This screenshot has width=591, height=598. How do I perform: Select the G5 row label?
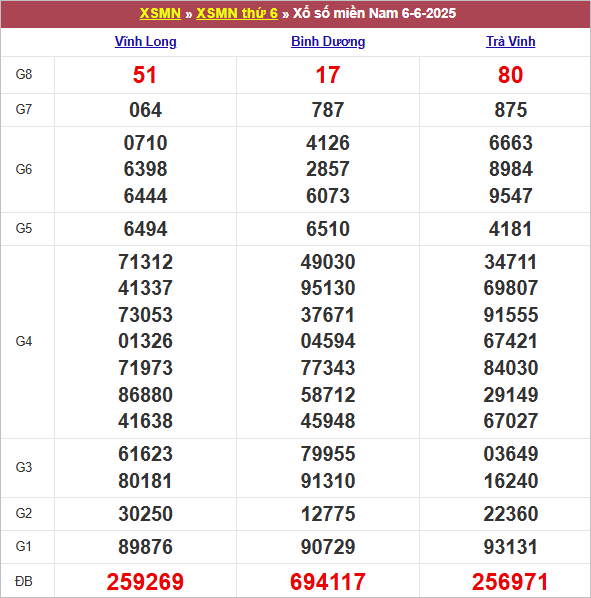24,228
